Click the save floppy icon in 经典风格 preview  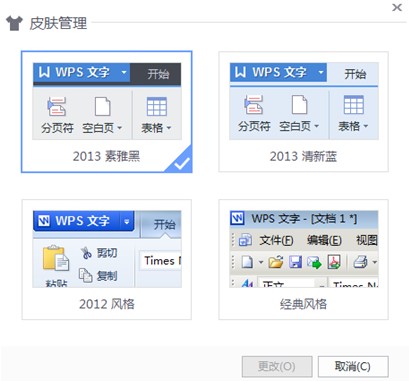click(x=295, y=262)
